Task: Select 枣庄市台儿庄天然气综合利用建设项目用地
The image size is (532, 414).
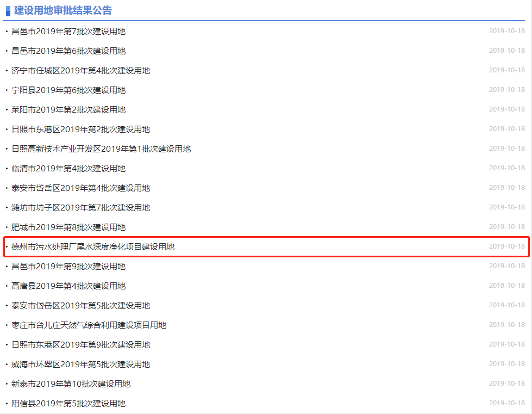Action: pyautogui.click(x=89, y=325)
